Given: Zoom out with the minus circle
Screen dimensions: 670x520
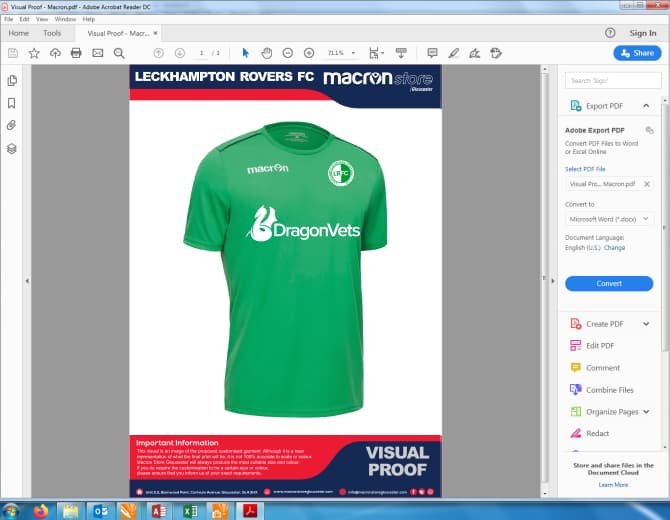Looking at the screenshot, I should [x=288, y=53].
